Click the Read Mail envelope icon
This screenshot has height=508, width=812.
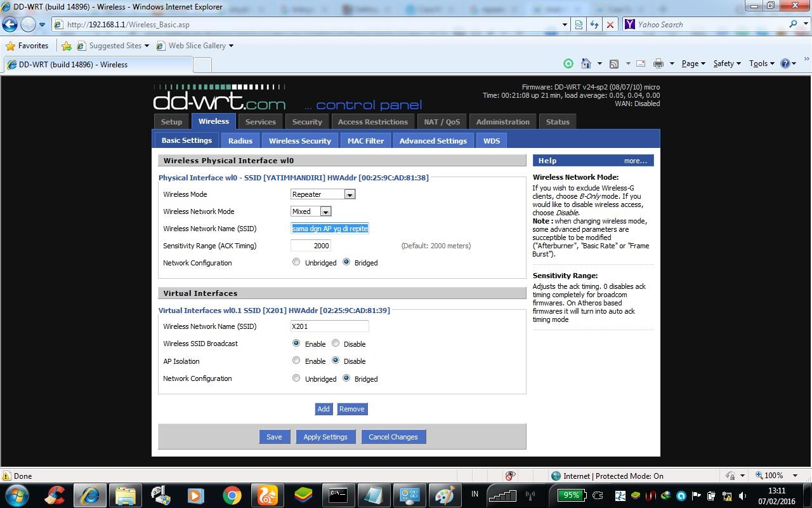640,63
